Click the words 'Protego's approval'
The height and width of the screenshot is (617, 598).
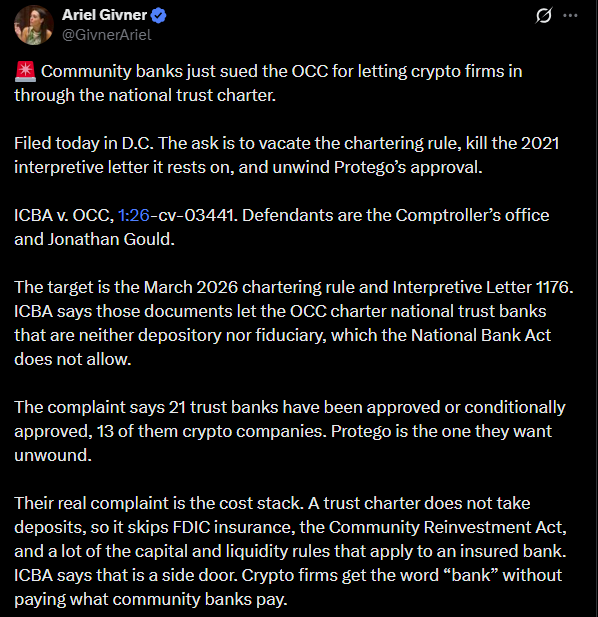408,167
